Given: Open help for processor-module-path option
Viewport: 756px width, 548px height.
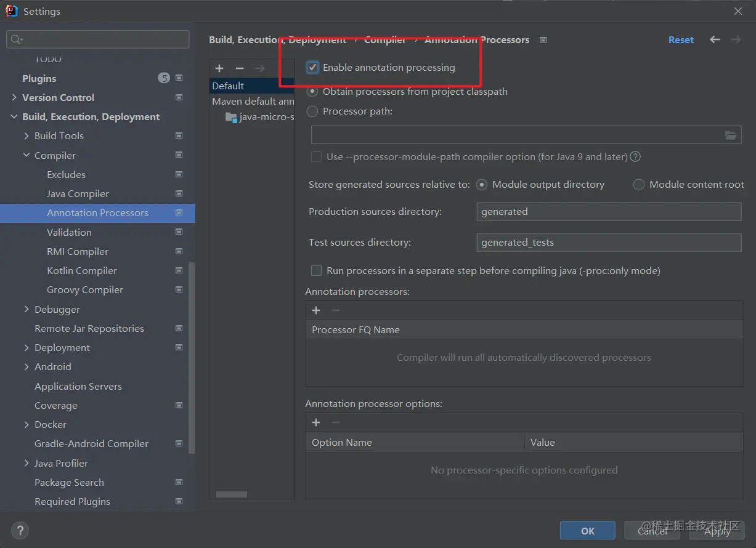Looking at the screenshot, I should click(635, 156).
